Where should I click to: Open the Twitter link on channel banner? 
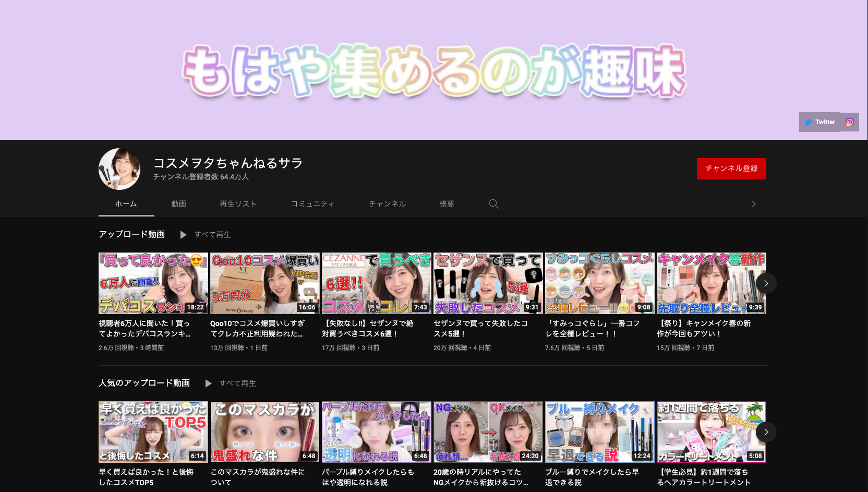point(819,122)
